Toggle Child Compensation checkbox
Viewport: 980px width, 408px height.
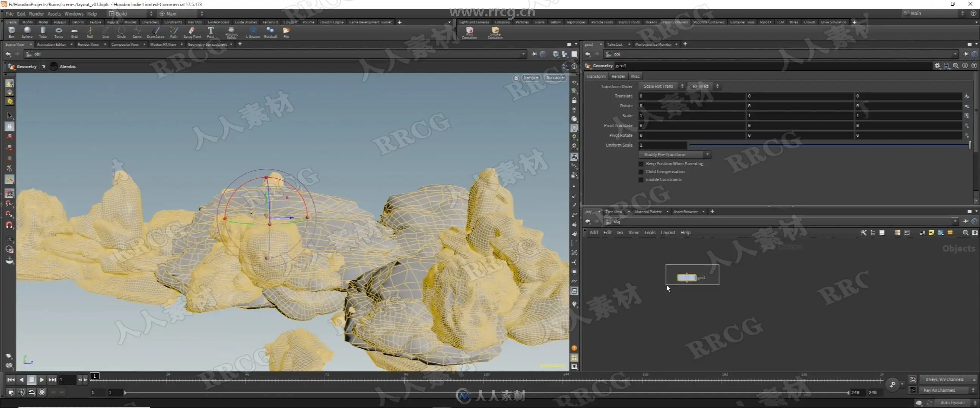pos(641,172)
